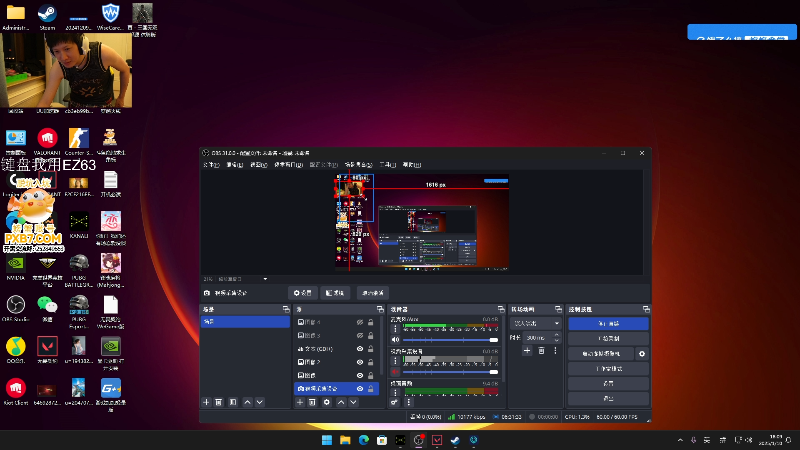Open transition properties three-dots menu
The image size is (800, 450).
click(x=555, y=351)
